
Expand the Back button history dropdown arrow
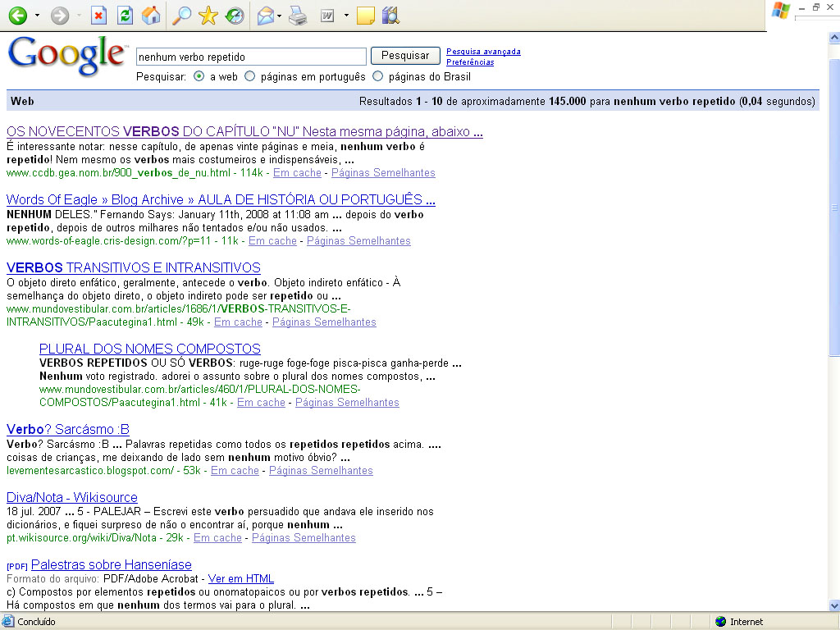(x=37, y=16)
